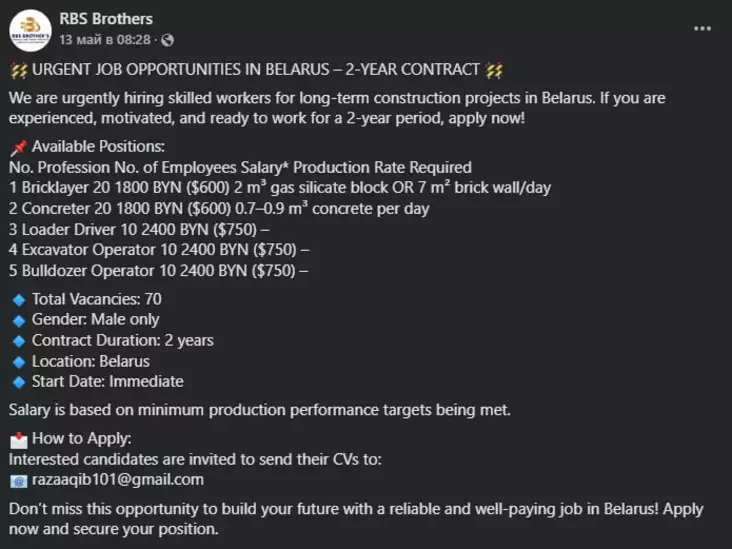Click the Excavator Operator salary line

click(159, 250)
